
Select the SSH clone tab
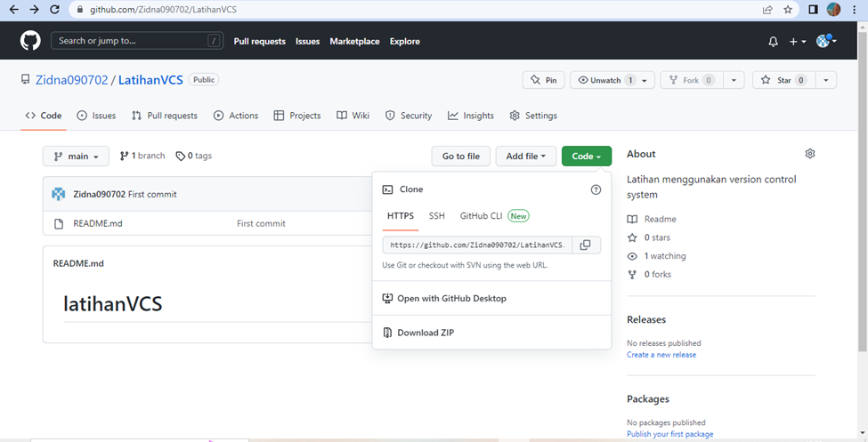point(437,216)
